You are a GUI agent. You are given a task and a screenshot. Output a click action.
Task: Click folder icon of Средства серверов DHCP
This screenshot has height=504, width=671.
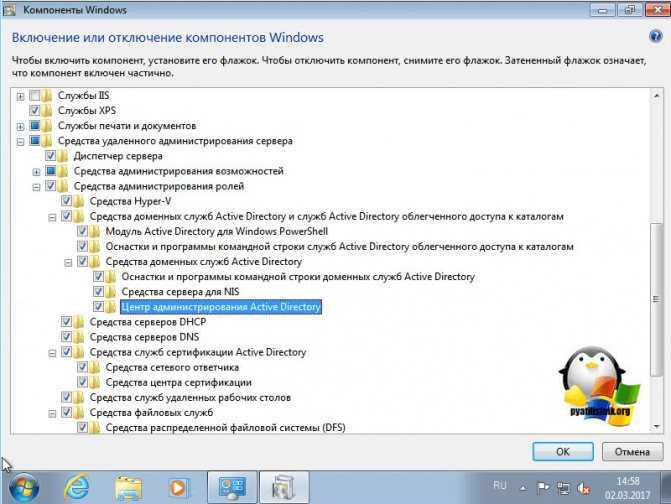[x=79, y=322]
